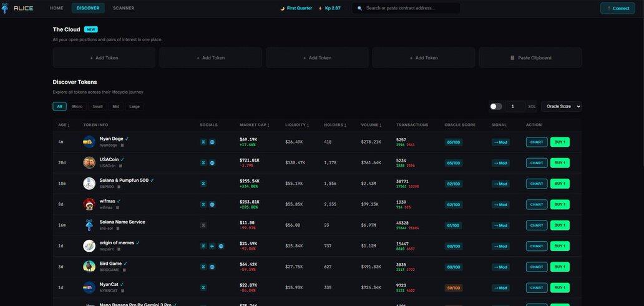The height and width of the screenshot is (306, 644).
Task: Click the Alice logo icon
Action: tap(6, 8)
